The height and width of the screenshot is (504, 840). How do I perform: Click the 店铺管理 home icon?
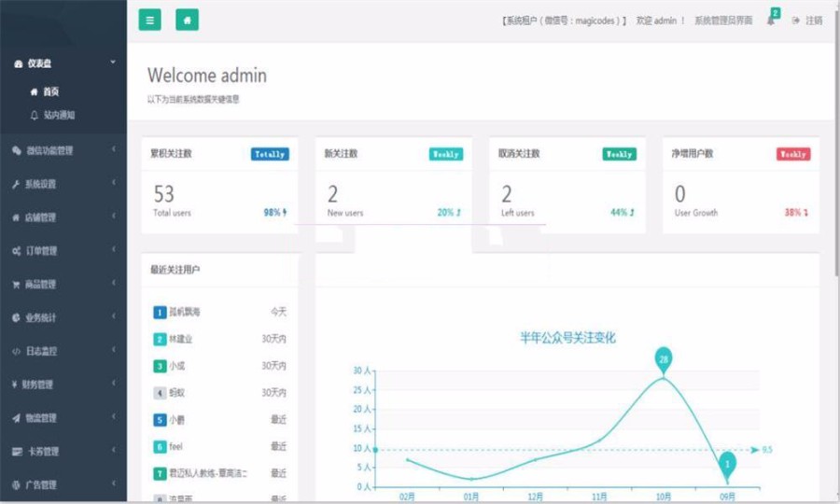click(16, 217)
